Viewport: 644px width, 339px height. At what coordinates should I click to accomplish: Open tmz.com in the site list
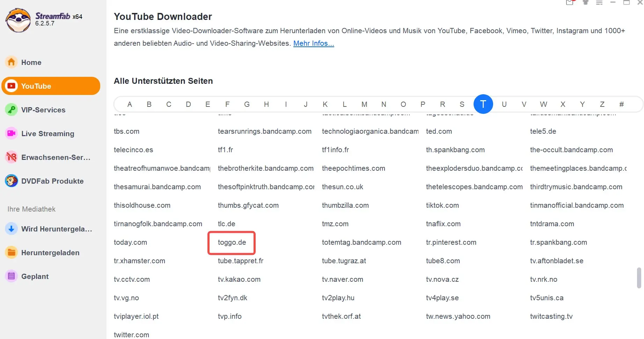[x=335, y=224]
